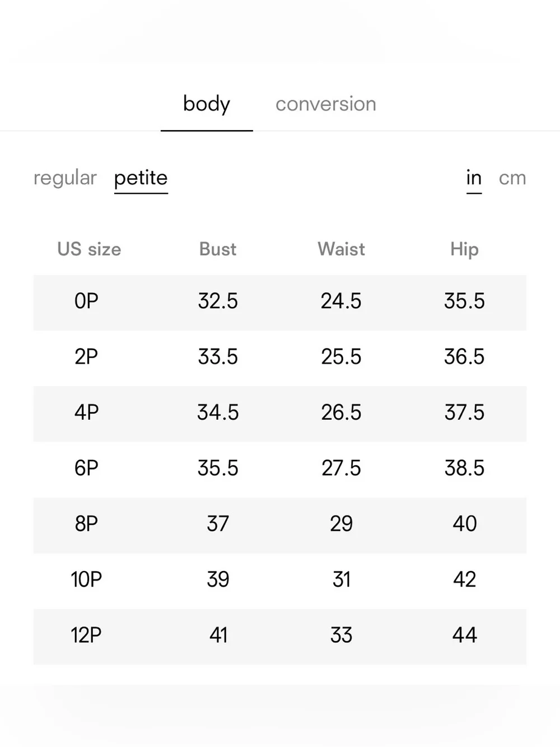Switch to regular sizing
The image size is (560, 747).
click(65, 178)
